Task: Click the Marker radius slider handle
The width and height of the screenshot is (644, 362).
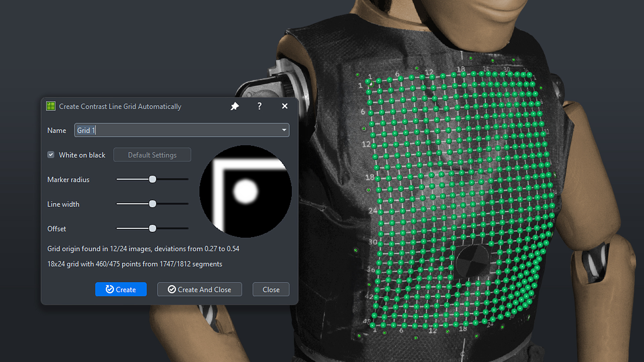Action: [152, 179]
